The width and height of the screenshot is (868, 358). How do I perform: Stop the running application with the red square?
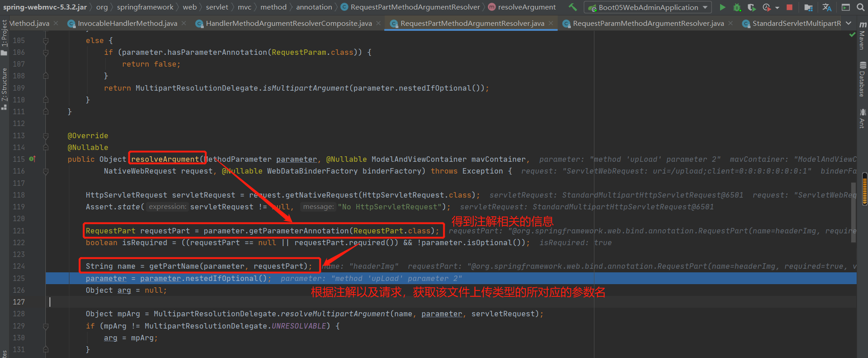pyautogui.click(x=790, y=7)
